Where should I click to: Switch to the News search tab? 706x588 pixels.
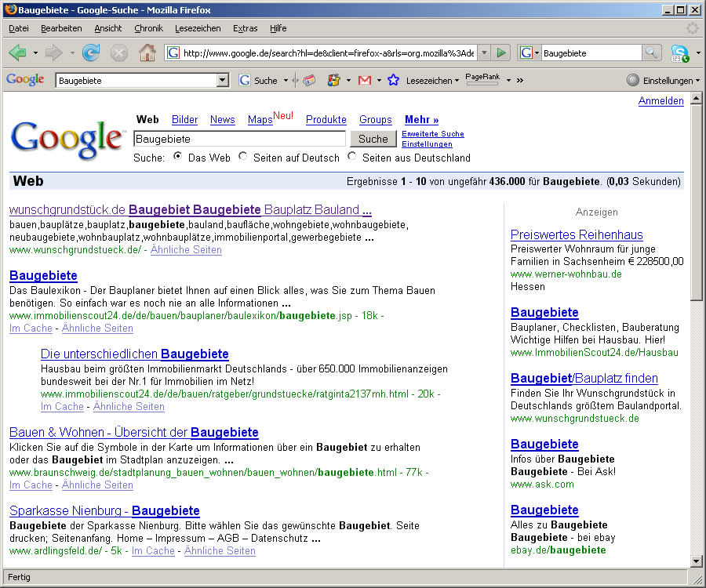(x=223, y=120)
